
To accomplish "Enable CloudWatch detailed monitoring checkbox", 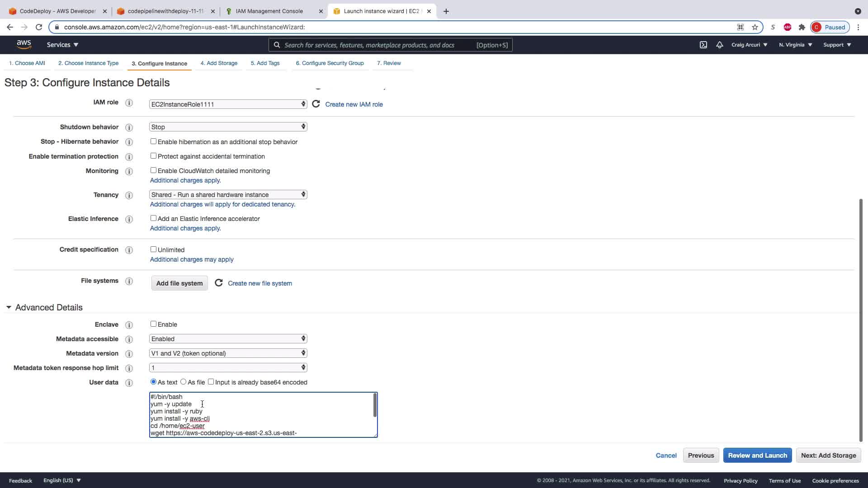I will 153,170.
